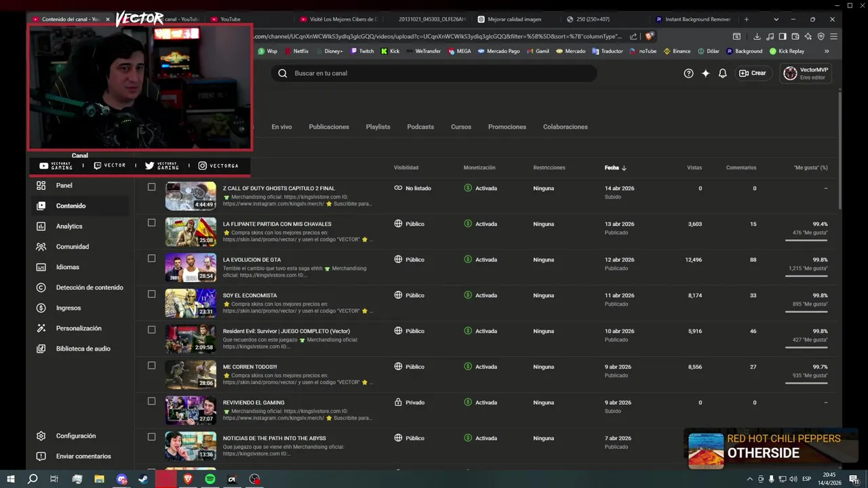Open the Kick Replay bookmark
Viewport: 868px width, 488px height.
pyautogui.click(x=787, y=51)
